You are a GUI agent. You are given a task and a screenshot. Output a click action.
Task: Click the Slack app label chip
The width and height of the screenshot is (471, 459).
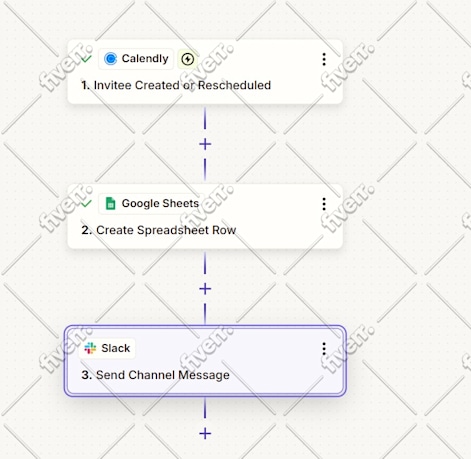coord(107,348)
